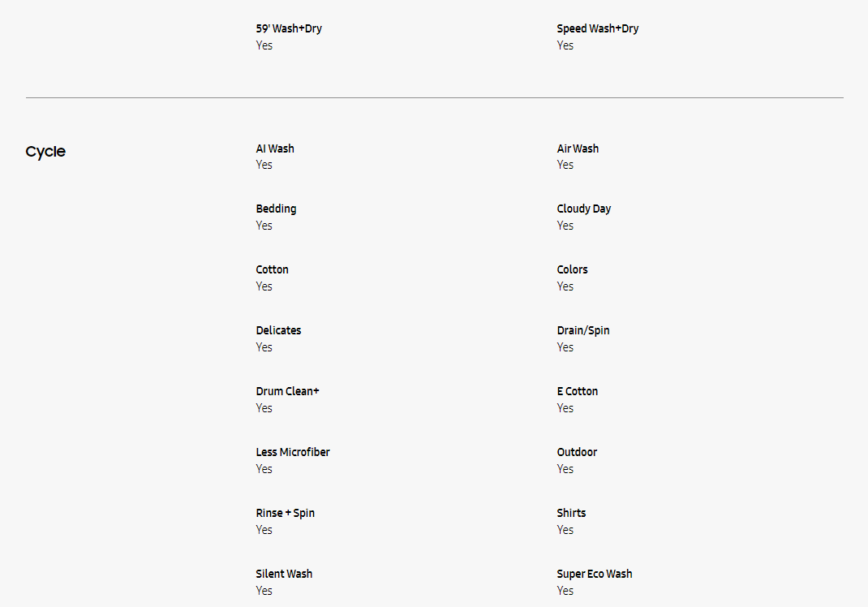The width and height of the screenshot is (868, 607).
Task: Click the Less Microfiber cycle label
Action: 293,452
